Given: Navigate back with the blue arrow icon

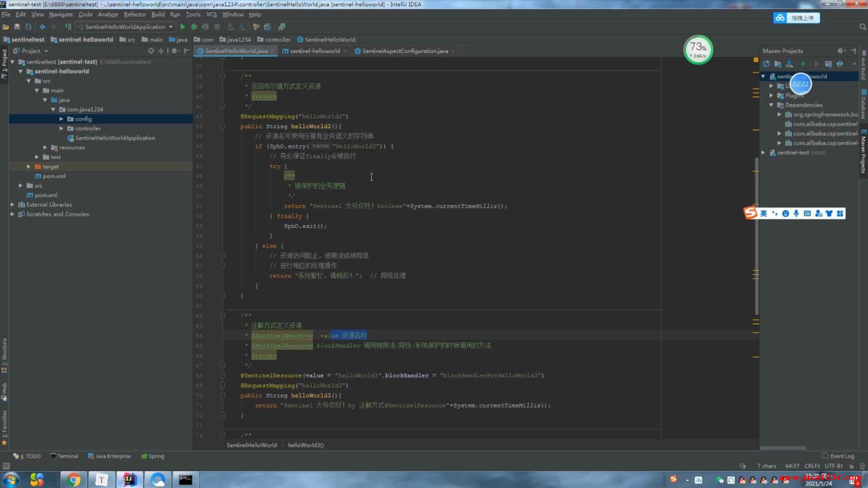Looking at the screenshot, I should tap(42, 27).
